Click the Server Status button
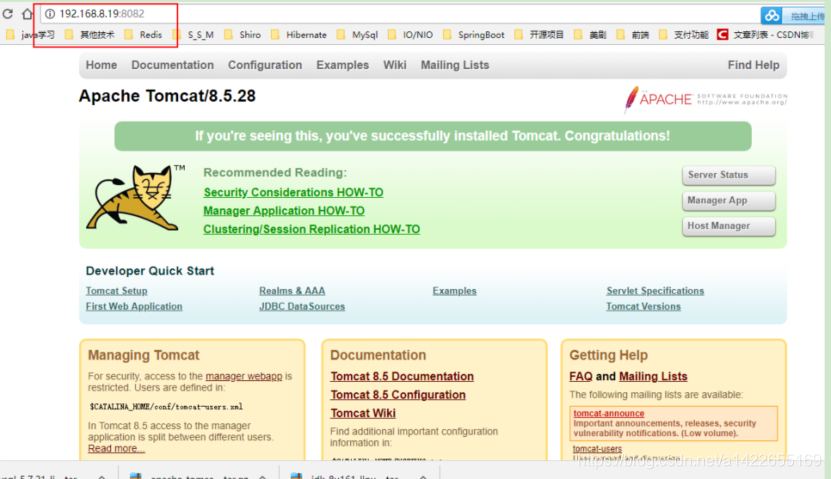 729,175
